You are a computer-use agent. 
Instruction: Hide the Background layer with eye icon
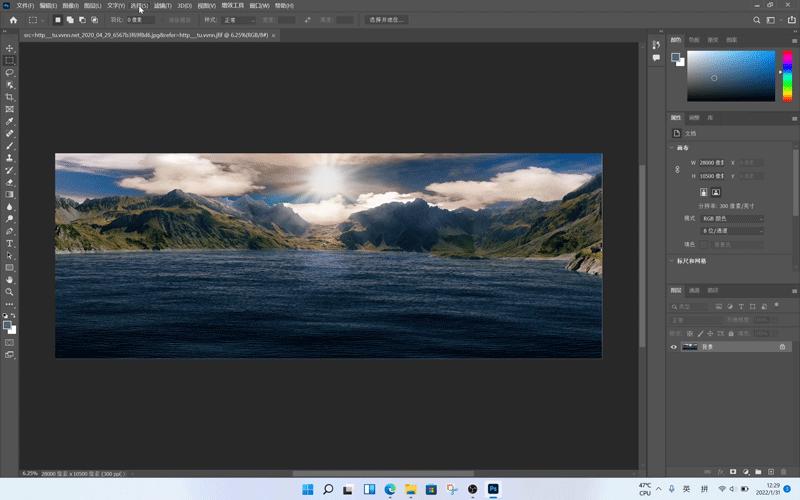(x=674, y=347)
